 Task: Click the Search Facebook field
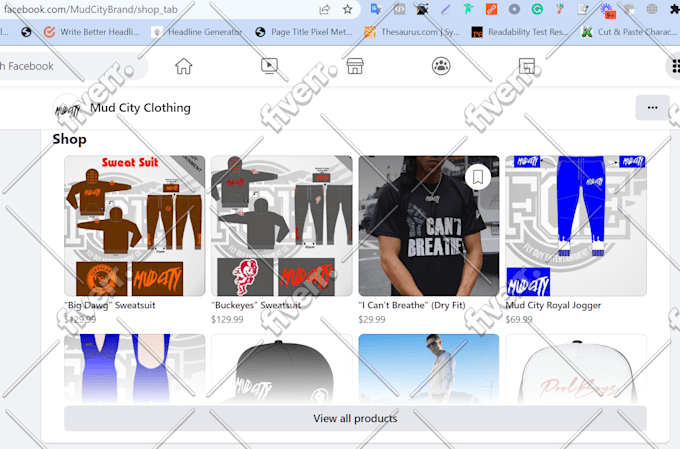click(72, 66)
